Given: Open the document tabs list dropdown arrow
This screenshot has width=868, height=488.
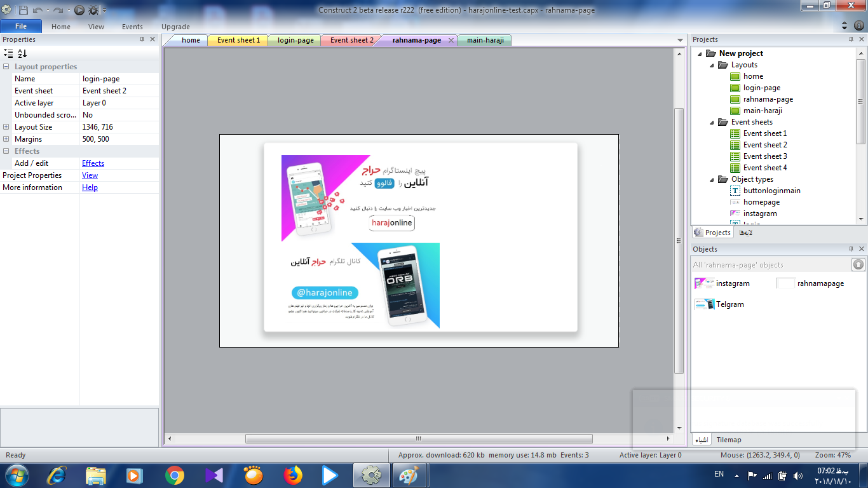Looking at the screenshot, I should pyautogui.click(x=680, y=40).
